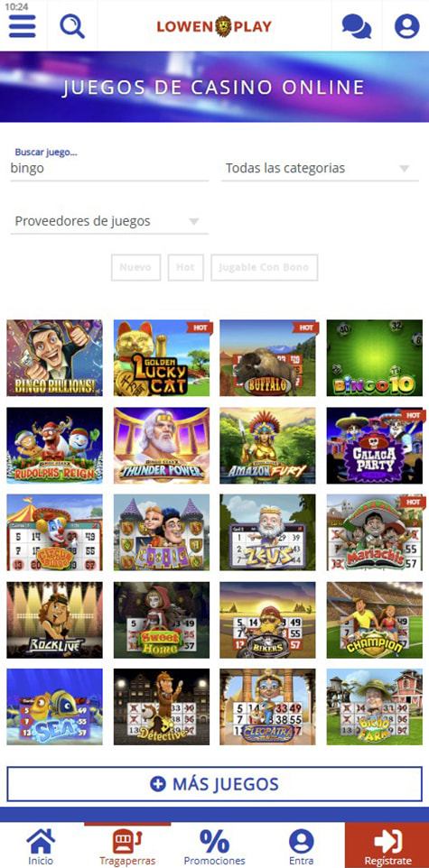Load more with MÁS JUEGOS button
The height and width of the screenshot is (868, 429).
(215, 784)
